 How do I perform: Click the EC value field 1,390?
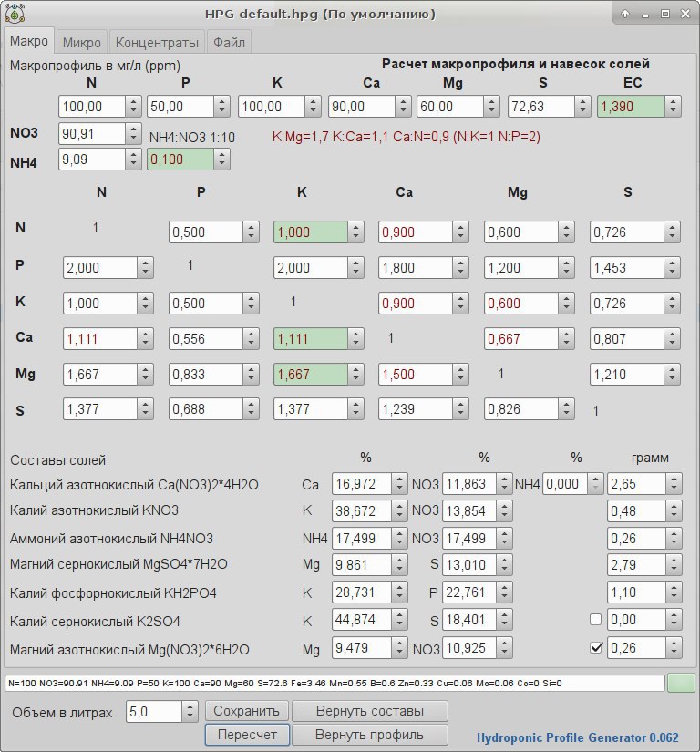pos(631,106)
